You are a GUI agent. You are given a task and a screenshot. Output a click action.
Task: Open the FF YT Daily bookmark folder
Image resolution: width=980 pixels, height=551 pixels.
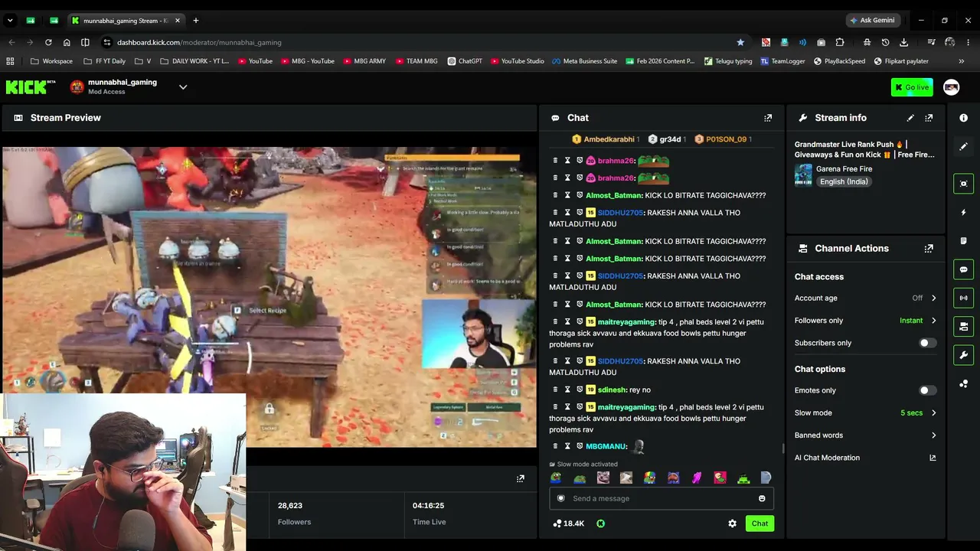tap(104, 61)
